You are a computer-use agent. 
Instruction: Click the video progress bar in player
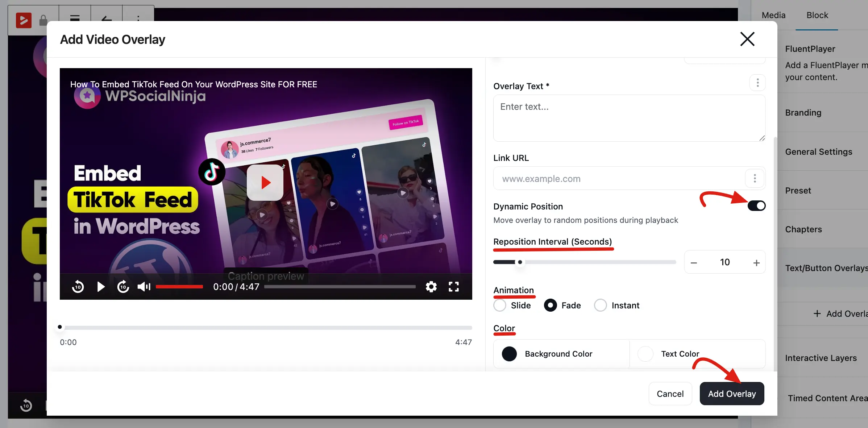[x=340, y=287]
